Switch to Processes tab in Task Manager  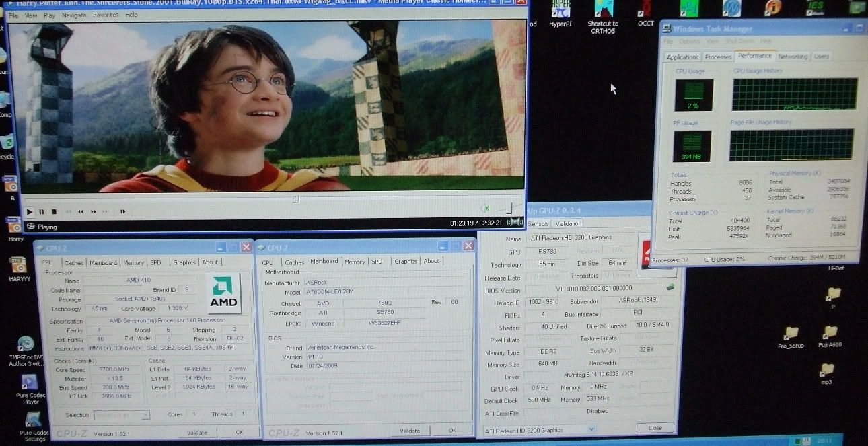tap(718, 57)
